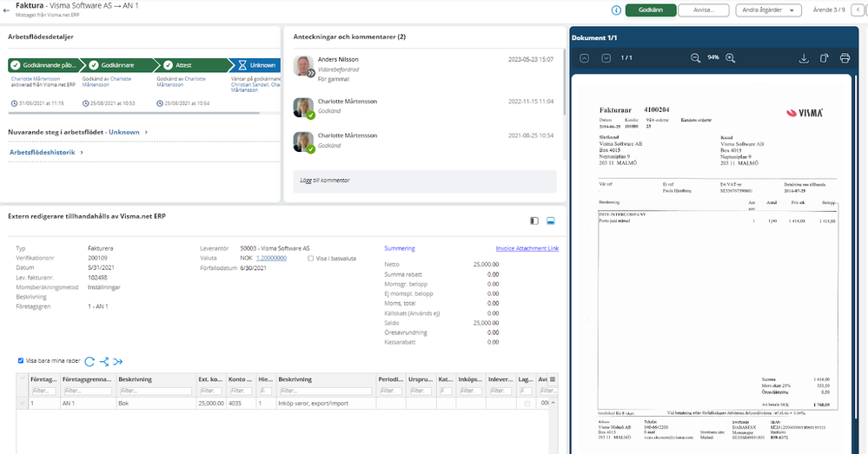
Task: Click the Inlever... filter field
Action: click(500, 391)
